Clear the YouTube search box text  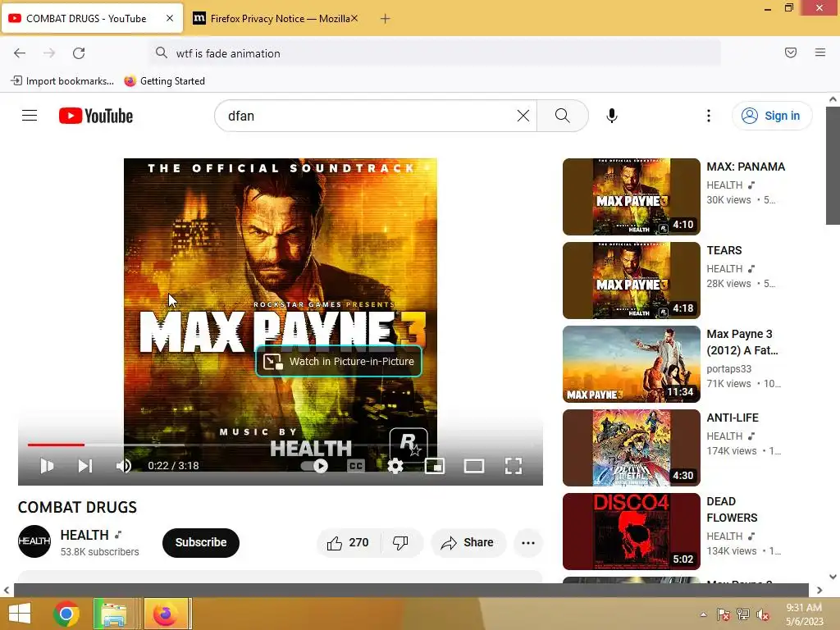[x=523, y=116]
